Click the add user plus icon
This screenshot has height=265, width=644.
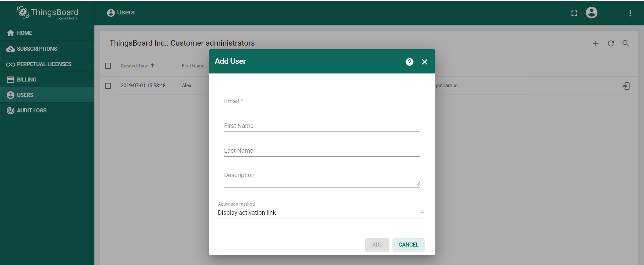[x=595, y=44]
